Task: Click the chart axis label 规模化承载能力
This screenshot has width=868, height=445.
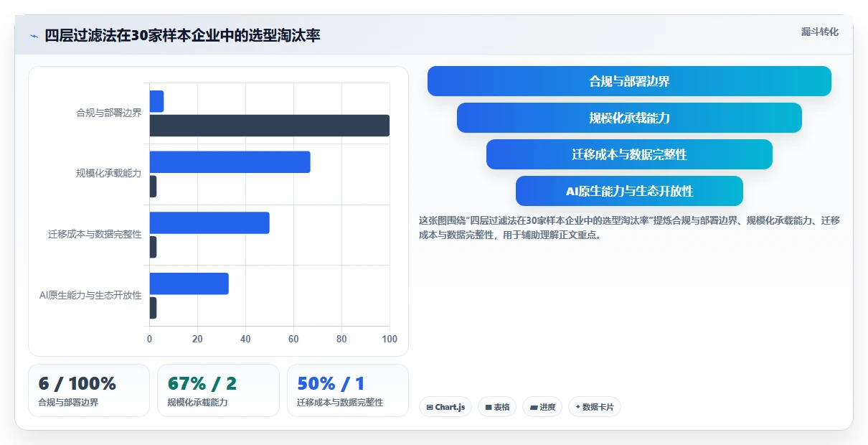Action: pyautogui.click(x=109, y=173)
